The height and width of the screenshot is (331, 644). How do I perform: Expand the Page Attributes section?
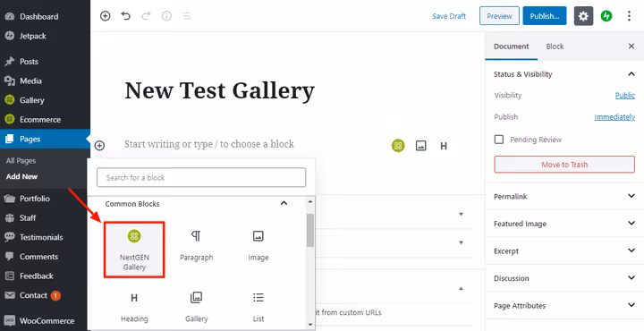[x=564, y=306]
